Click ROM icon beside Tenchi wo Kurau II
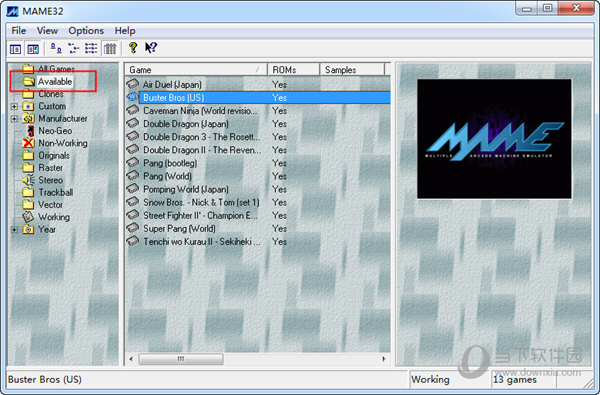Viewport: 600px width, 395px height. 132,241
